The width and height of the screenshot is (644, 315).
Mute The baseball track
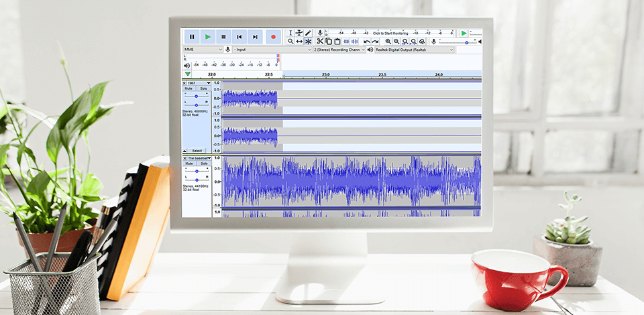(x=189, y=164)
